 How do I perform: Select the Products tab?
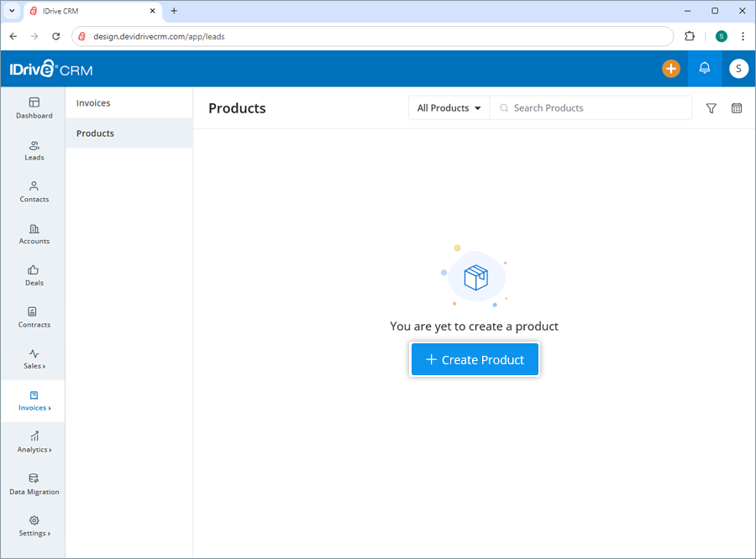(94, 133)
